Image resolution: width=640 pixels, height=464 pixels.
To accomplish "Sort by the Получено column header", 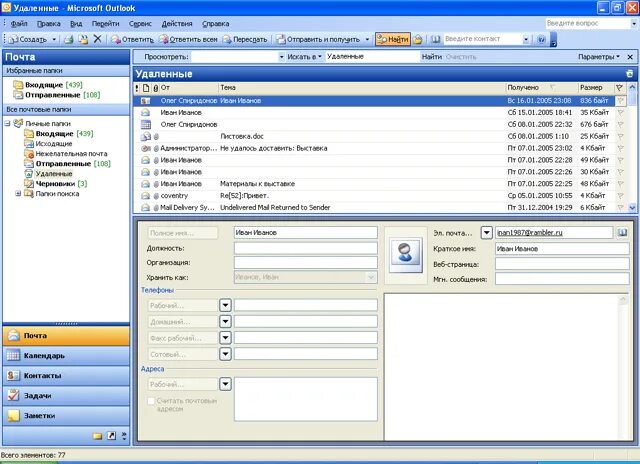I will 541,88.
